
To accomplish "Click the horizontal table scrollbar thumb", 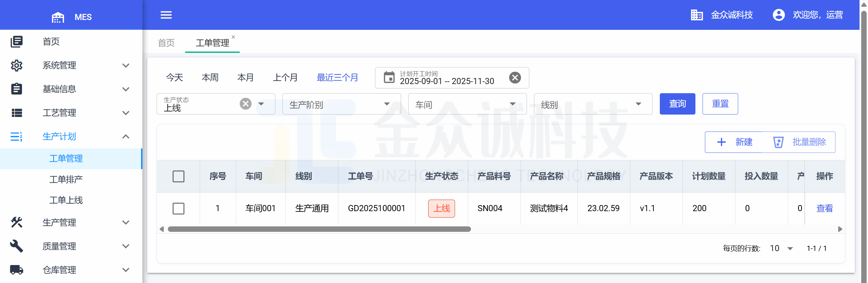I will [x=319, y=229].
